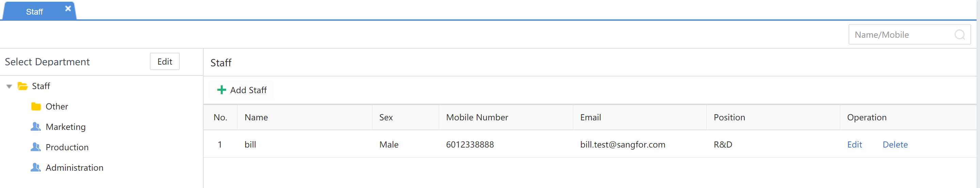The width and height of the screenshot is (980, 188).
Task: Click the green plus Add Staff icon
Action: (221, 90)
